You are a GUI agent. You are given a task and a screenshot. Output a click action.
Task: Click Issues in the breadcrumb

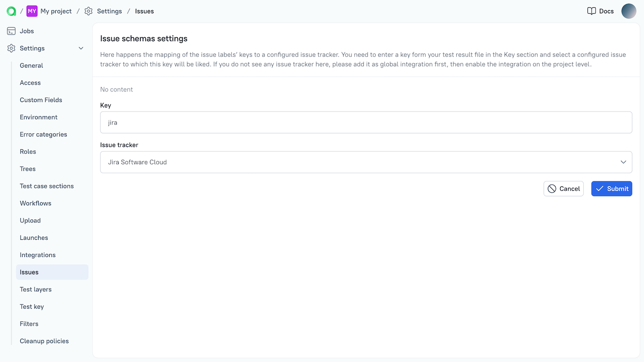(x=144, y=11)
